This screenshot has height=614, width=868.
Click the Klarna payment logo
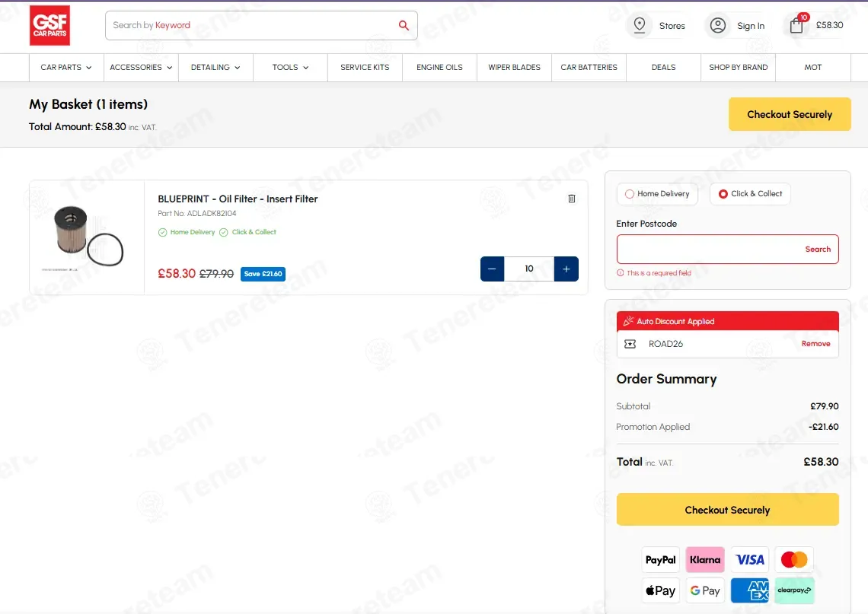click(705, 560)
